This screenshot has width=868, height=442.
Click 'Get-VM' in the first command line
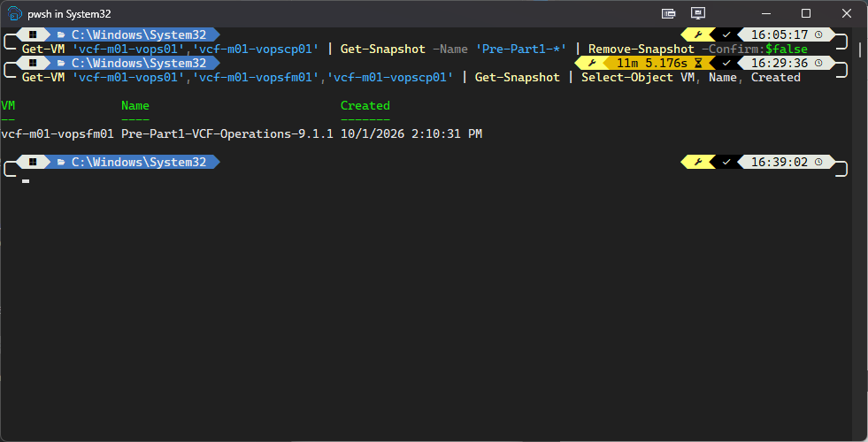coord(43,50)
